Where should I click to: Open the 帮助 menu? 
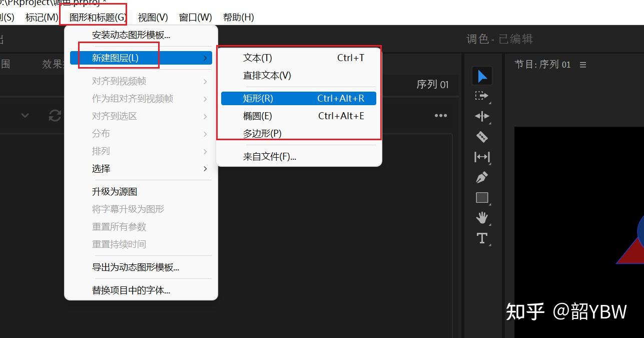click(x=238, y=17)
